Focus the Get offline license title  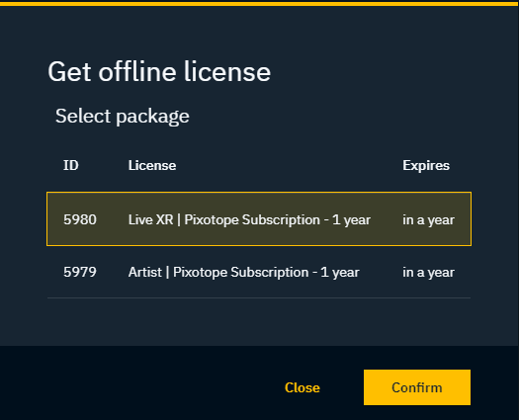coord(159,71)
